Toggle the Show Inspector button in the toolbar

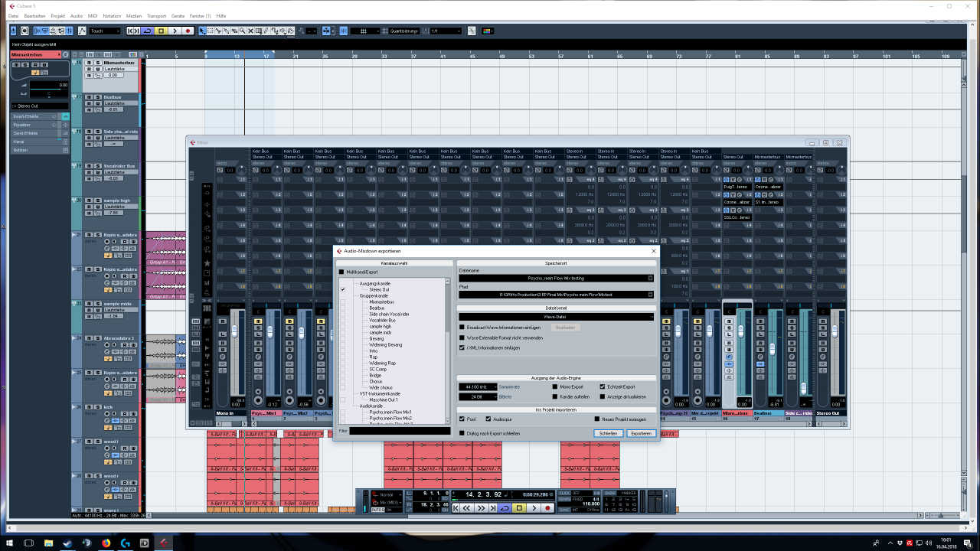38,31
